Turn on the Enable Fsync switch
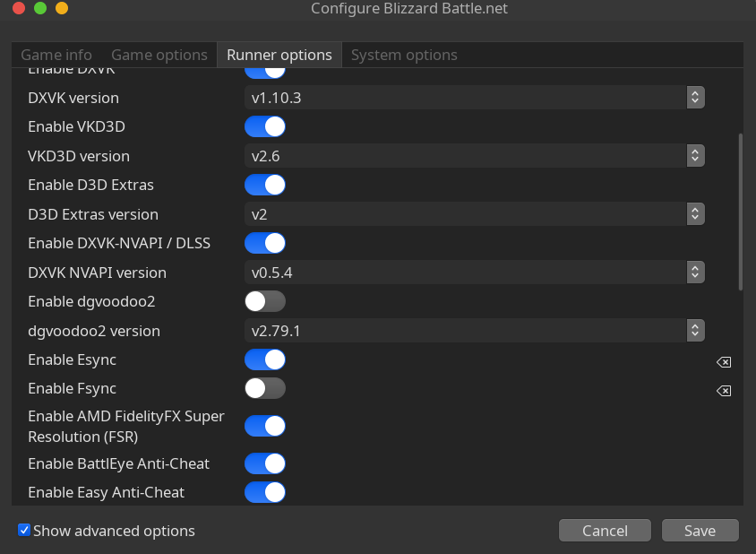Image resolution: width=756 pixels, height=554 pixels. point(265,388)
